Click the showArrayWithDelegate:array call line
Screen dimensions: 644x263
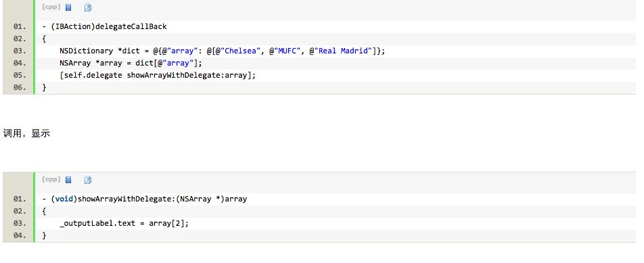tap(158, 76)
